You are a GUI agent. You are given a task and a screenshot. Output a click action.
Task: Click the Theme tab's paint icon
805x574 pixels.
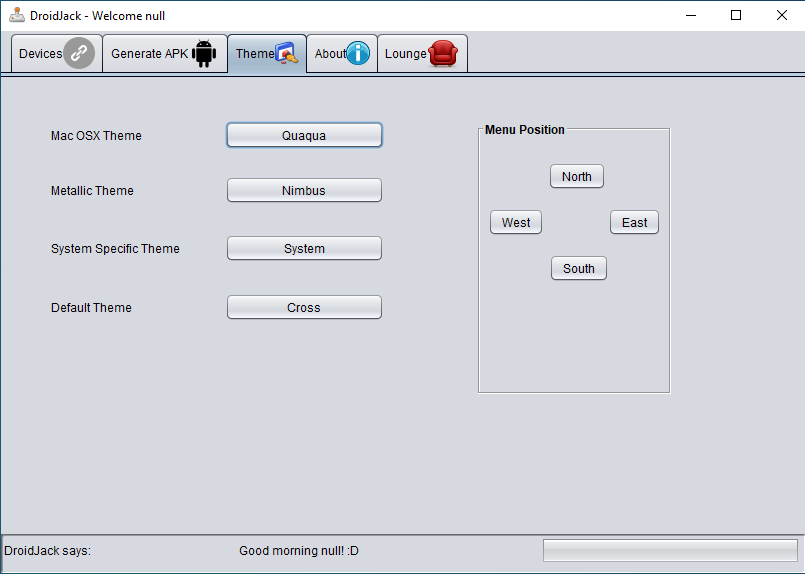click(286, 53)
